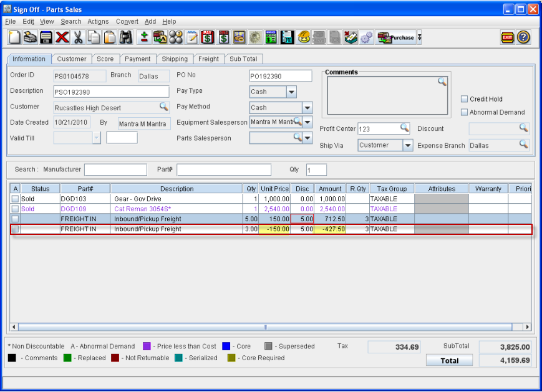Switch to the Payment tab
Screen dimensions: 542x392
point(138,59)
